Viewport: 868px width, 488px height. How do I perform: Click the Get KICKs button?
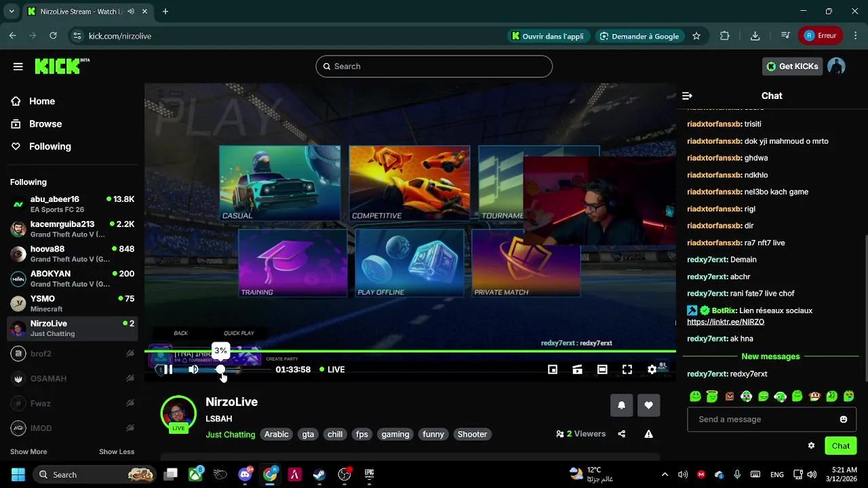tap(792, 66)
